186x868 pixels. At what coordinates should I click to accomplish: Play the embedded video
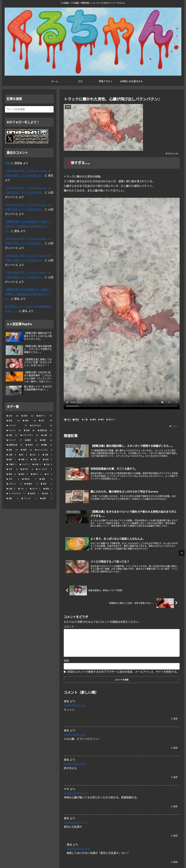pyautogui.click(x=67, y=402)
